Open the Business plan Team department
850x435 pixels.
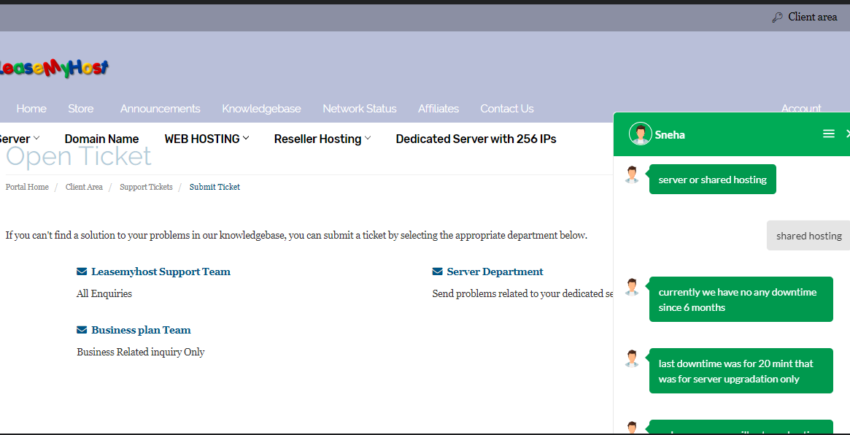(141, 330)
